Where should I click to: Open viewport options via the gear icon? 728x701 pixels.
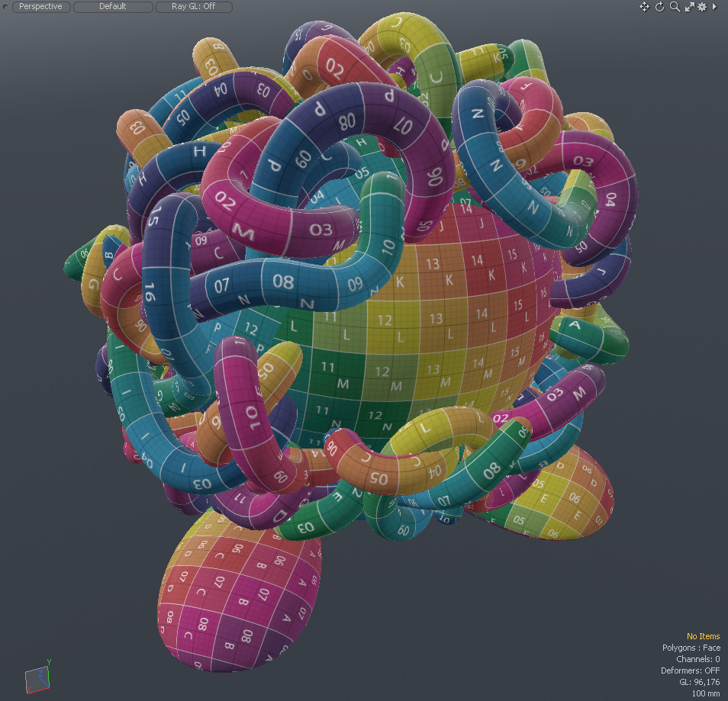(x=703, y=7)
